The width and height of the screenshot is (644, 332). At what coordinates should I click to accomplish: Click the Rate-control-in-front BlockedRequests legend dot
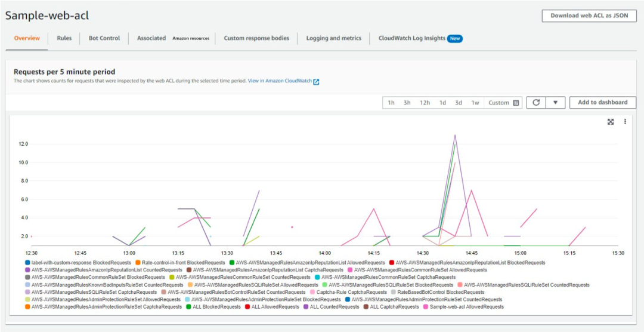(x=138, y=263)
